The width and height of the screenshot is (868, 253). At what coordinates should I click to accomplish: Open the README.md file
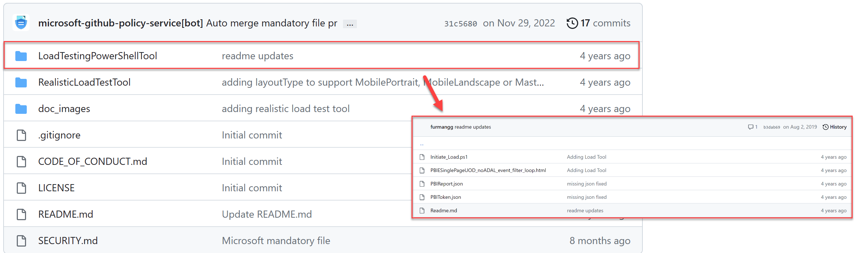coord(66,214)
